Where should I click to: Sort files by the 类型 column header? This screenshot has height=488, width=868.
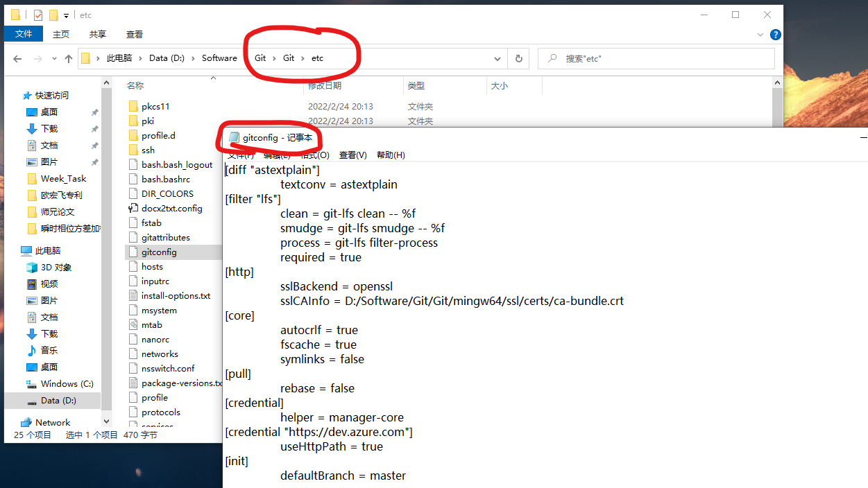(x=416, y=86)
